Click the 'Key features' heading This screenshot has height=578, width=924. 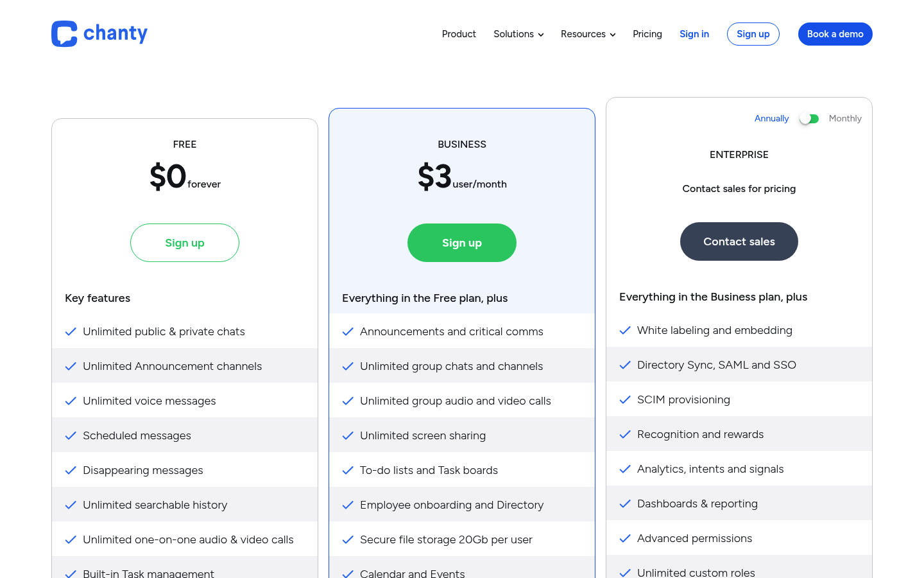coord(98,298)
